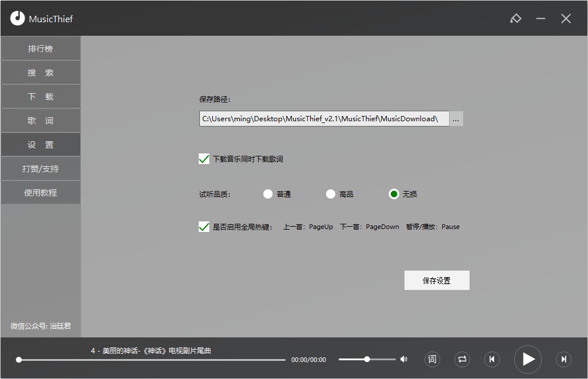
Task: Click the save path input field
Action: tap(324, 118)
